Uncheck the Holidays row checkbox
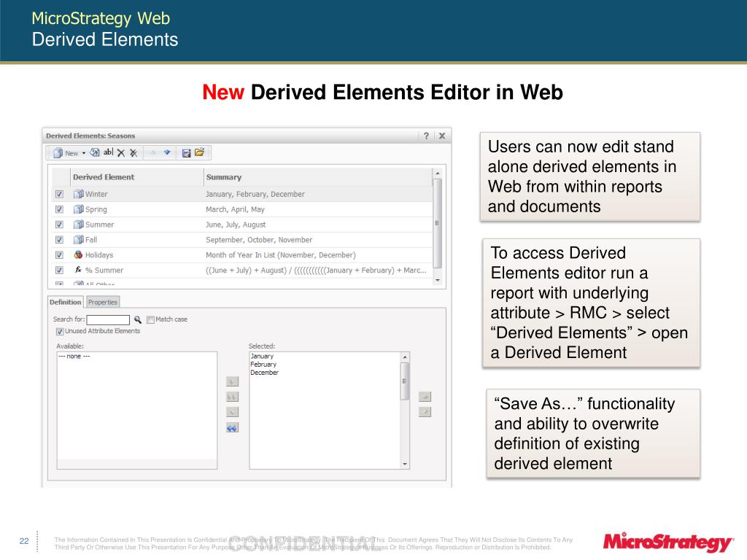 [59, 254]
